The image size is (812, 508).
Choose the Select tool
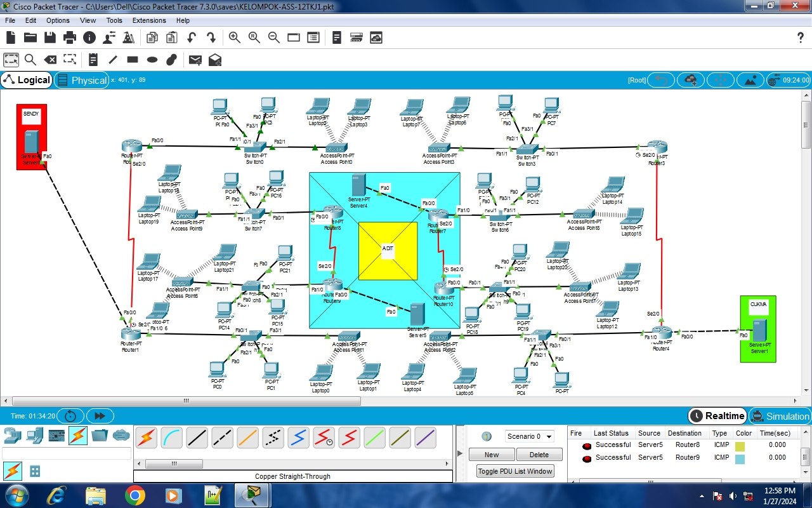[11, 60]
